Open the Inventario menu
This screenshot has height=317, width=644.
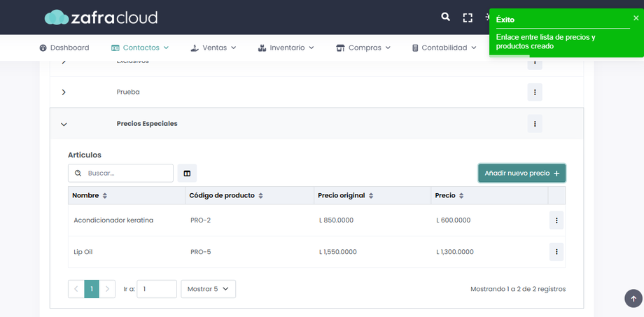pos(286,48)
